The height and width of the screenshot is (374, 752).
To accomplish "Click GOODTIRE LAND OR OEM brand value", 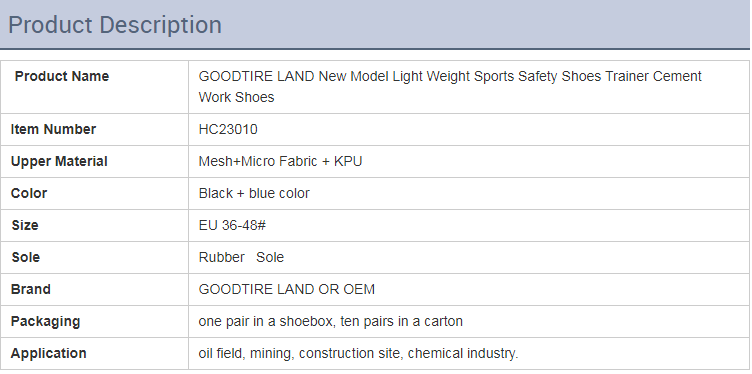I will click(x=287, y=290).
